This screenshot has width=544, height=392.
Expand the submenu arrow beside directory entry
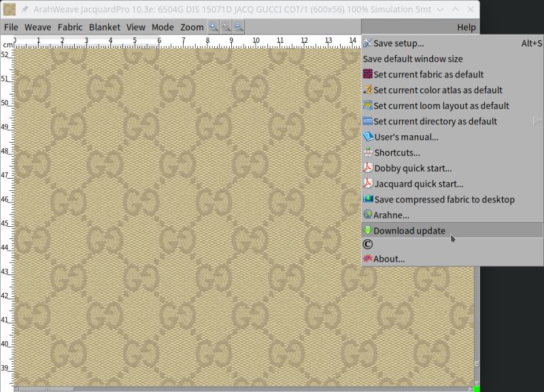coord(537,121)
